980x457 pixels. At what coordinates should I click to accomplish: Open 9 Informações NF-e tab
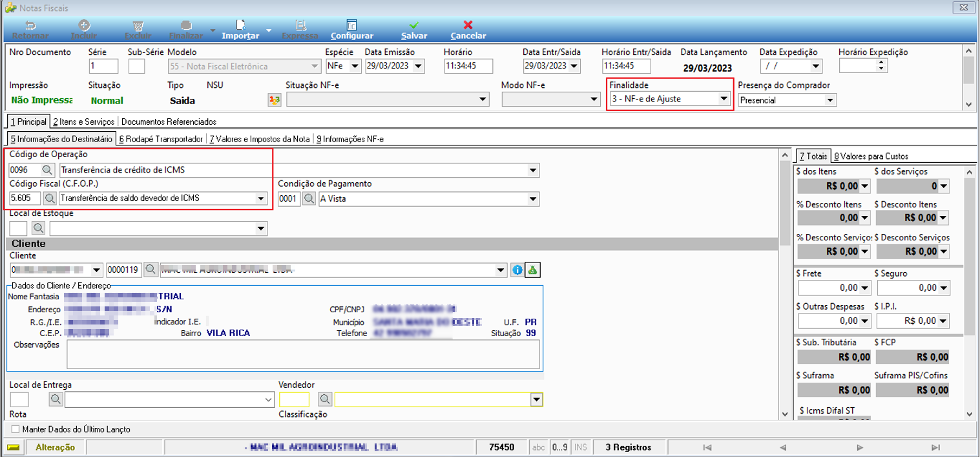coord(349,139)
